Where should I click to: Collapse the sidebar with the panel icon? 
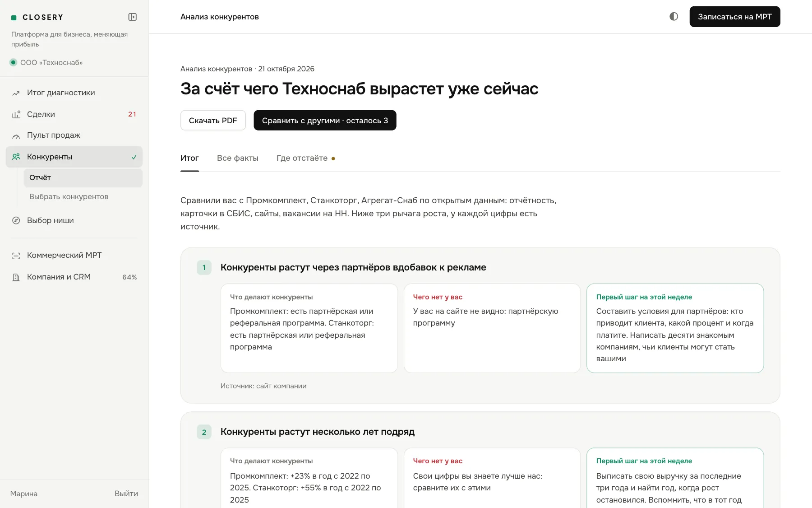coord(132,17)
